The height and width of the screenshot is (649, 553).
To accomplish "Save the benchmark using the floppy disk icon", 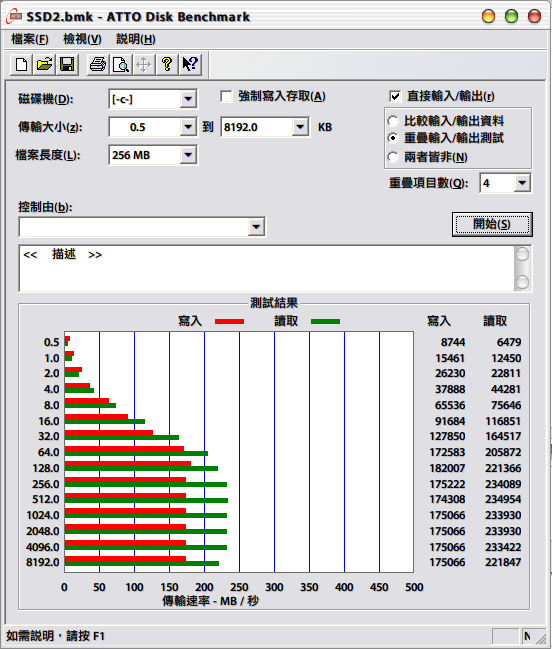I will coord(67,65).
